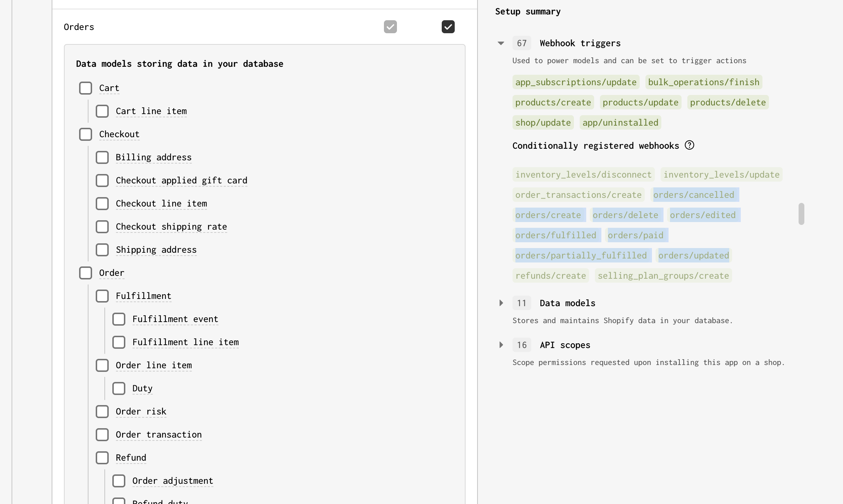The height and width of the screenshot is (504, 843).
Task: Click the bulk_operations/finish webhook tag
Action: point(704,82)
